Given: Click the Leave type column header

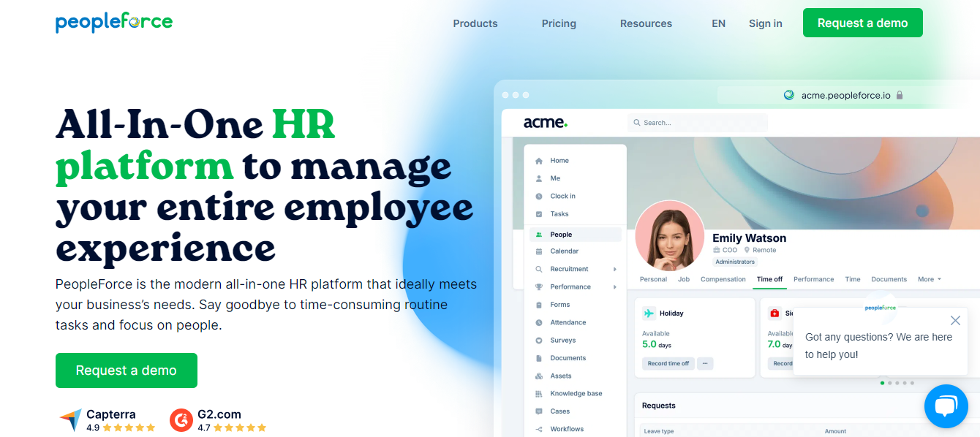Looking at the screenshot, I should click(x=659, y=431).
